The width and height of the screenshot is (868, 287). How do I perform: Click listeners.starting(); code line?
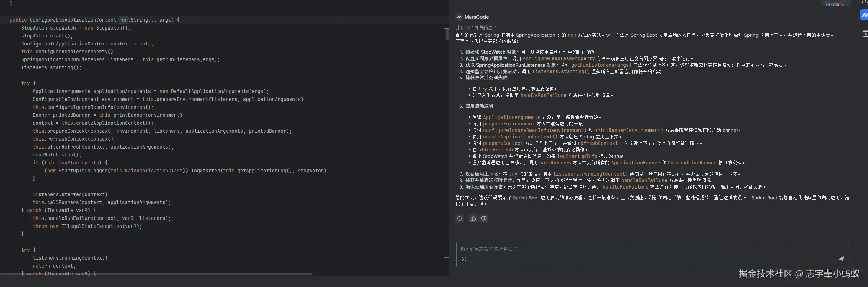tap(51, 68)
